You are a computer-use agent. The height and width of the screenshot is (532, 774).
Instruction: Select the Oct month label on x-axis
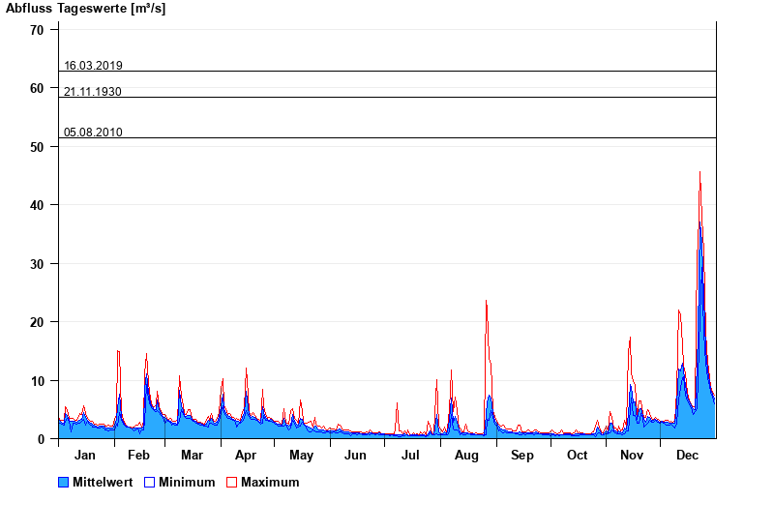click(577, 456)
